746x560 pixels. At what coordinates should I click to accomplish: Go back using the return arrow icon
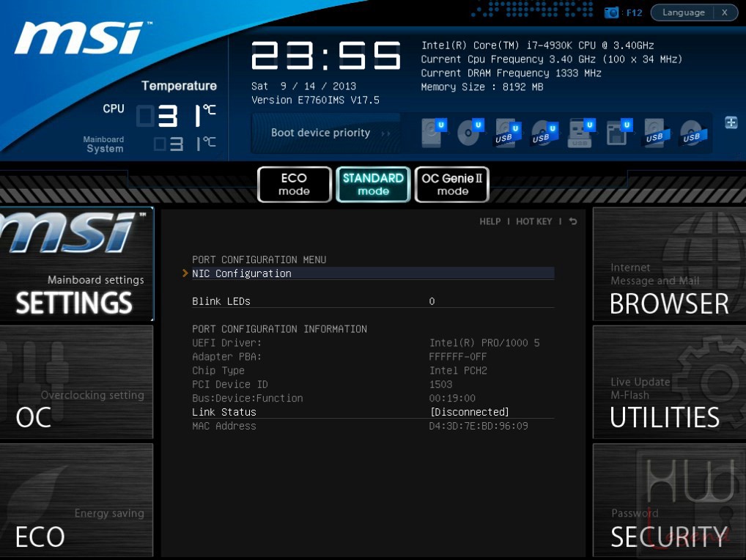click(573, 221)
